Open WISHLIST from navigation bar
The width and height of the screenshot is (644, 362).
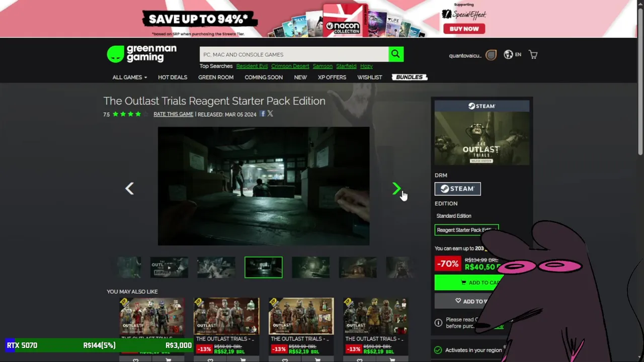(370, 77)
